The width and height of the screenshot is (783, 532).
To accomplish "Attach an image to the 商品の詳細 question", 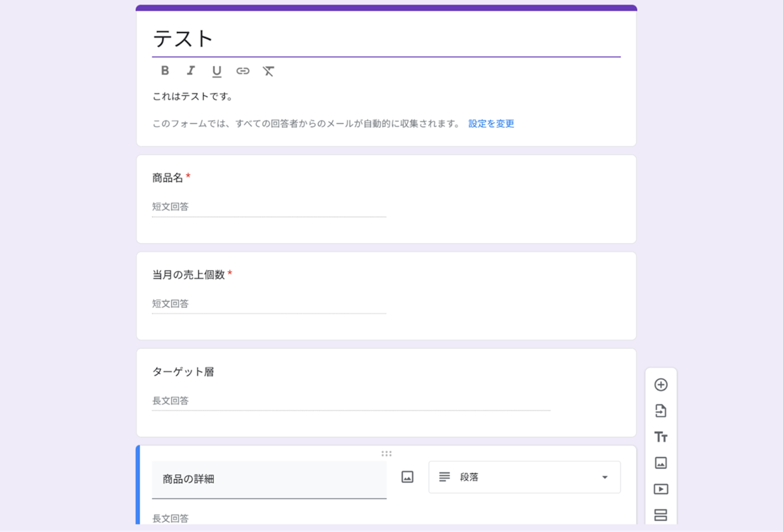I will click(407, 477).
